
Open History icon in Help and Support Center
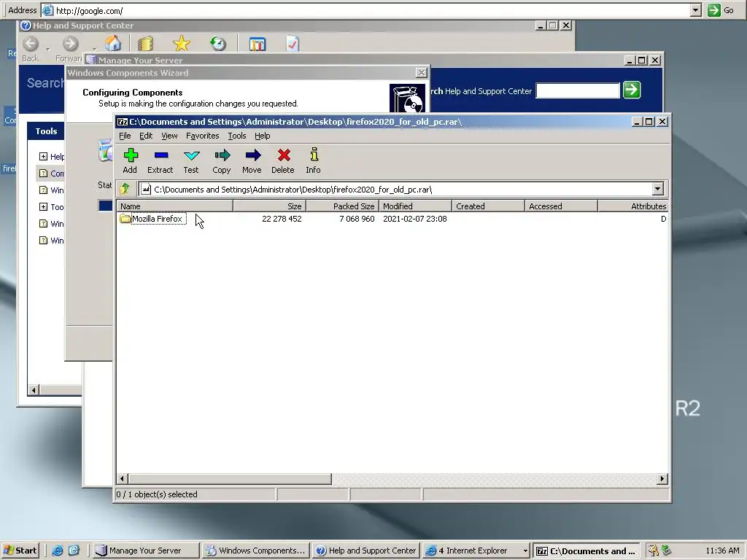coord(217,43)
